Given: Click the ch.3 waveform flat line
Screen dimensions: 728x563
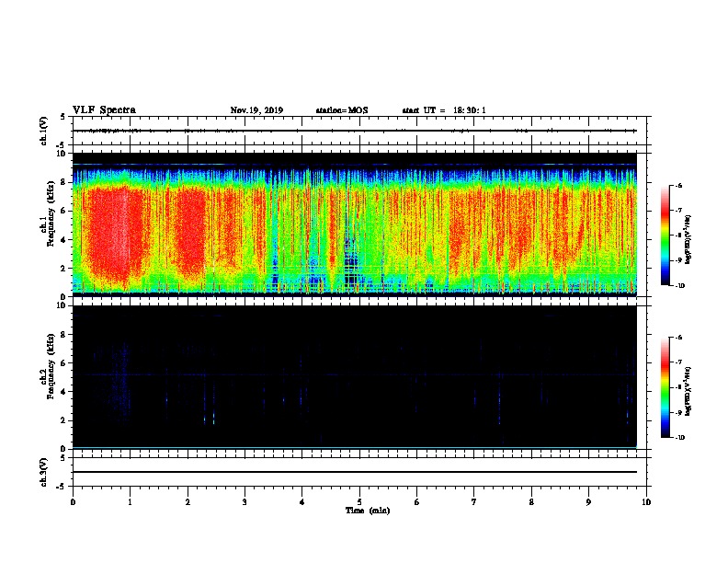Looking at the screenshot, I should point(355,472).
